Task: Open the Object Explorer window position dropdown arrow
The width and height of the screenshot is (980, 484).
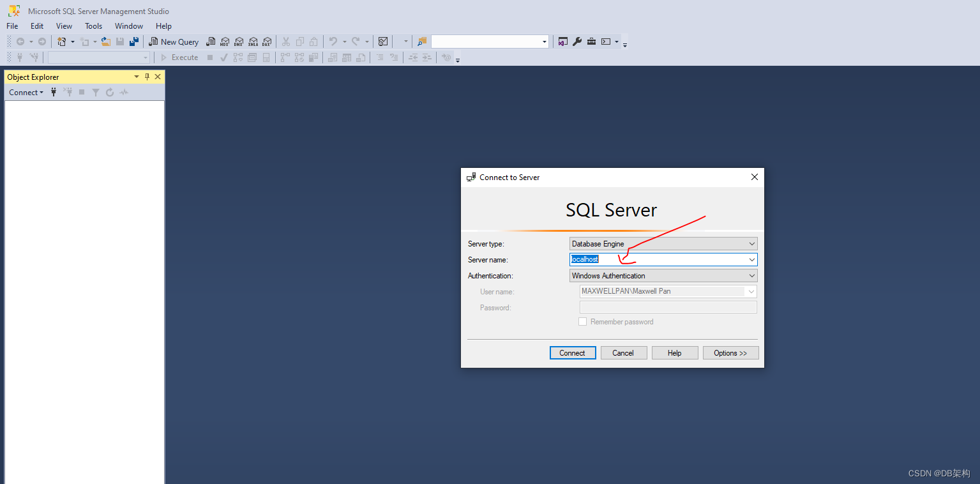Action: 136,77
